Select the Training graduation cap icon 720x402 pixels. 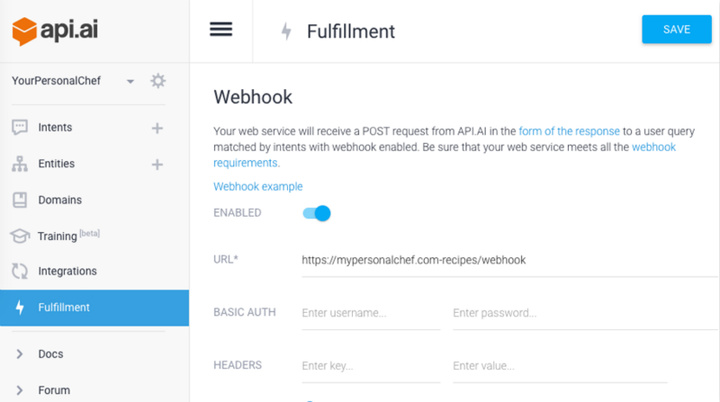[20, 236]
